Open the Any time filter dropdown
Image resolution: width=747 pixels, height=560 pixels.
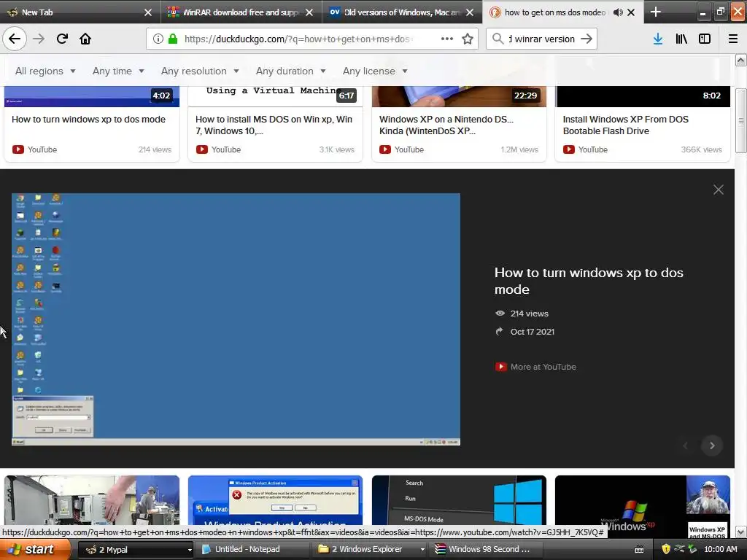click(x=118, y=71)
